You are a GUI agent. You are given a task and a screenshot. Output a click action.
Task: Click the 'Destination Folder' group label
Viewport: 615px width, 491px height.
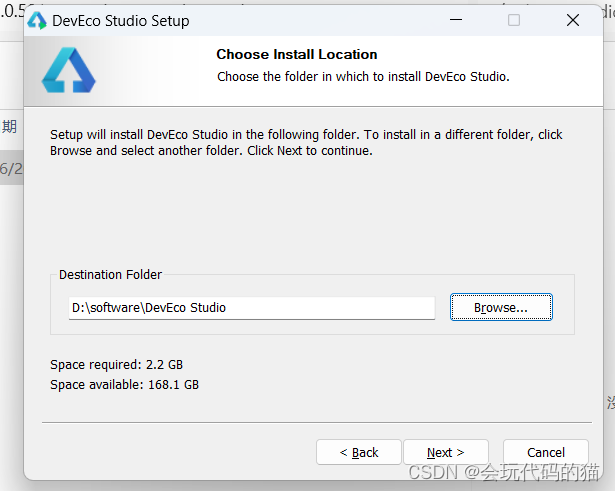(x=110, y=275)
